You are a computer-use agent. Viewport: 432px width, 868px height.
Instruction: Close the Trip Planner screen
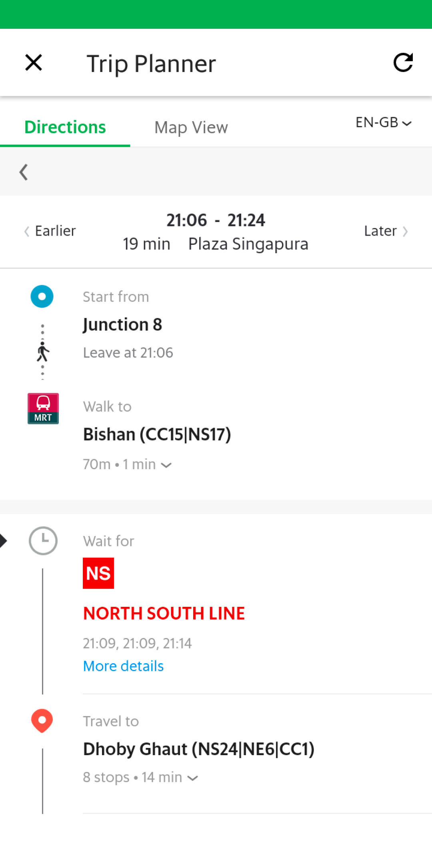[34, 63]
